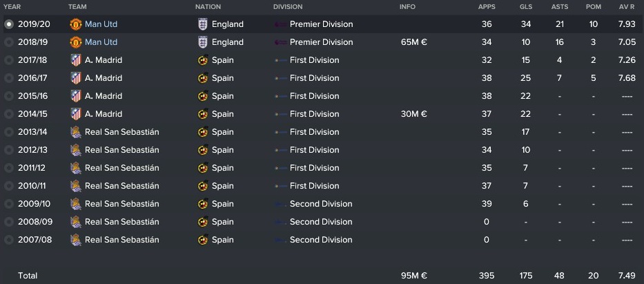644x284 pixels.
Task: Sort table by AV R column header
Action: click(x=627, y=7)
